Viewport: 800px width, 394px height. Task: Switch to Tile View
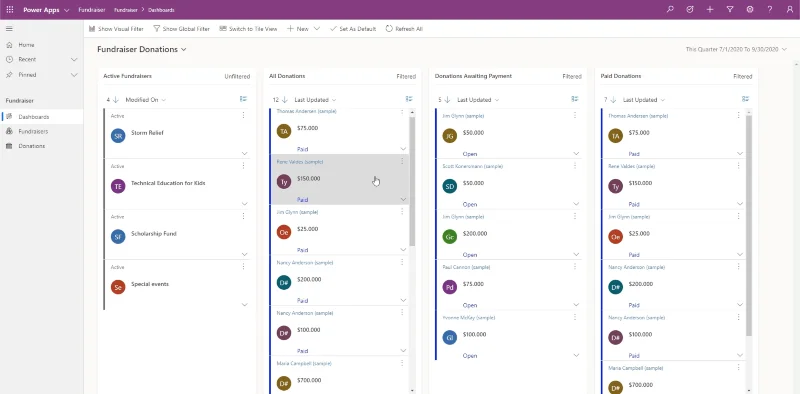pos(248,29)
